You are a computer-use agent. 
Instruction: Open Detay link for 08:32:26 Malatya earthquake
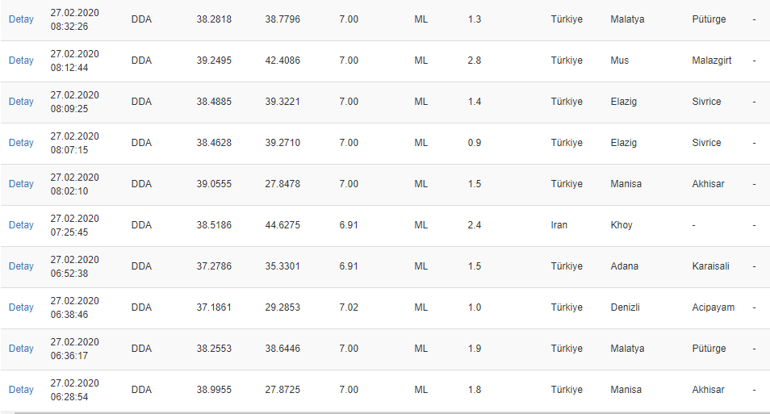coord(21,20)
